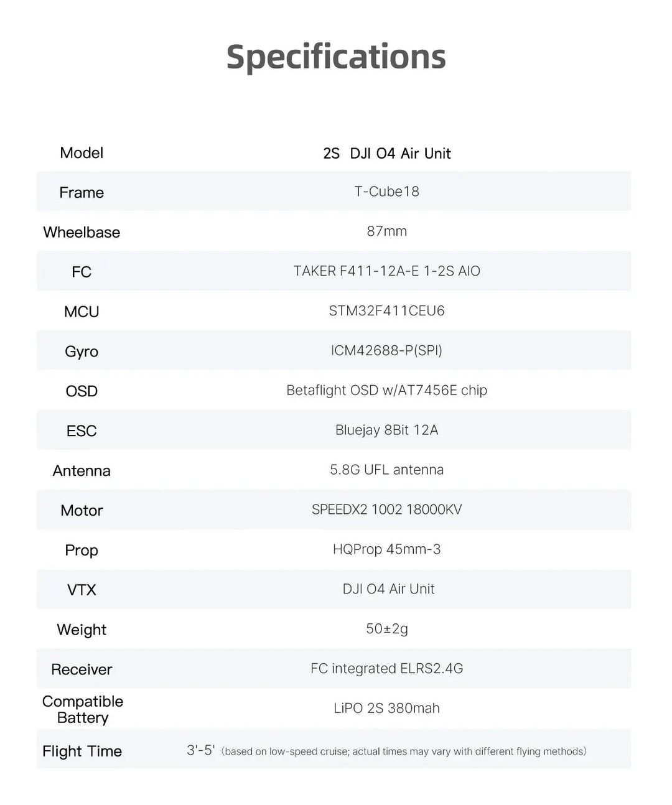Screen dimensions: 672x805
Task: Click the HQProp 45mm-3 value
Action: coord(386,550)
